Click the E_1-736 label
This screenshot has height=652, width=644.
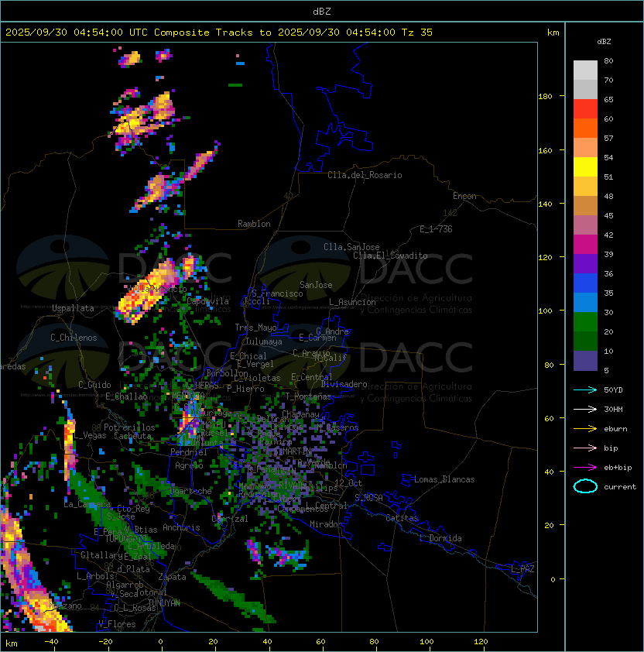point(436,229)
